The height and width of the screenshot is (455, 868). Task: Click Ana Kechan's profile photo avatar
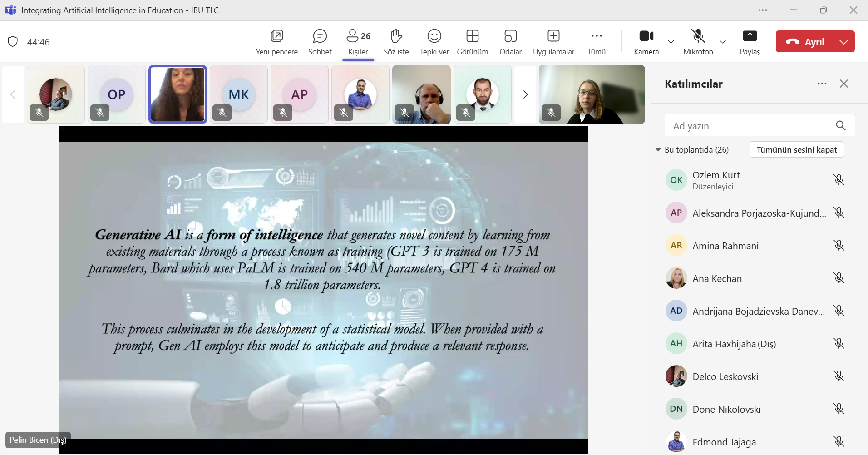point(676,278)
